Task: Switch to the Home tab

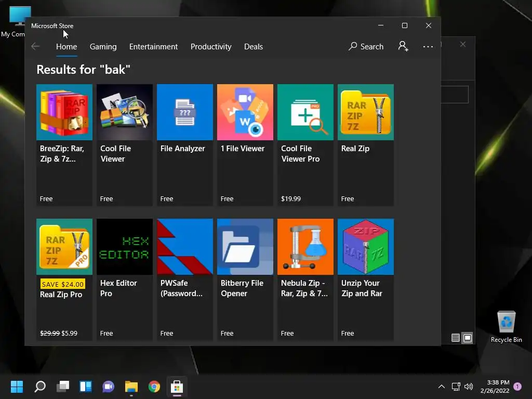Action: point(66,46)
